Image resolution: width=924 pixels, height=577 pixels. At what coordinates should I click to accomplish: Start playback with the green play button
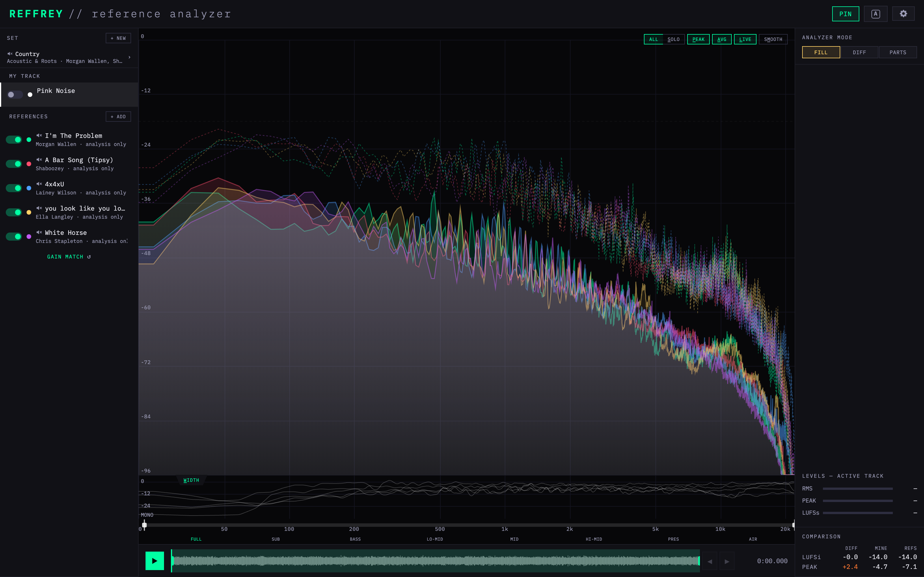pos(155,561)
